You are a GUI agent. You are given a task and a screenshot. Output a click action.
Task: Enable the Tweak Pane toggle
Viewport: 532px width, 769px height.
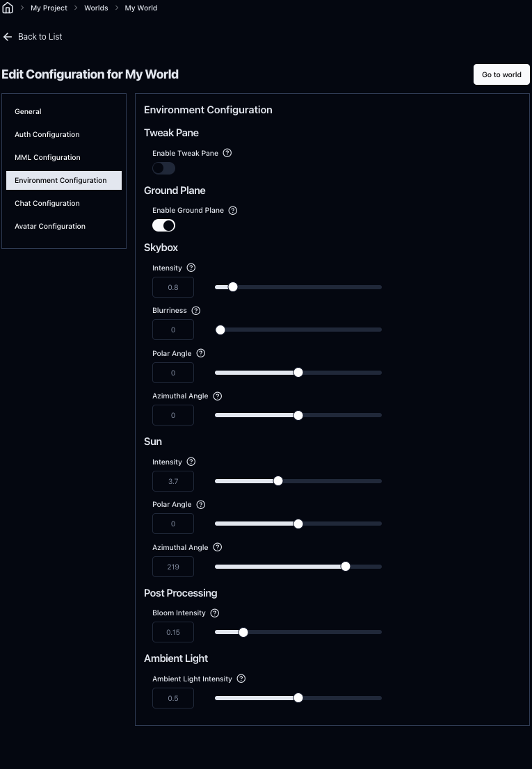pyautogui.click(x=163, y=168)
